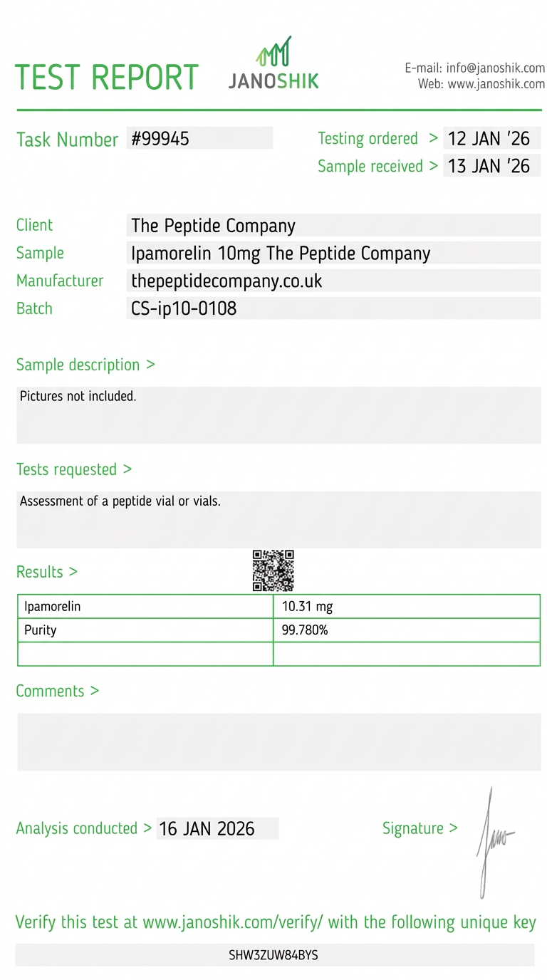
Task: Click the Ipamorelin 10.31 mg result cell
Action: pos(406,607)
